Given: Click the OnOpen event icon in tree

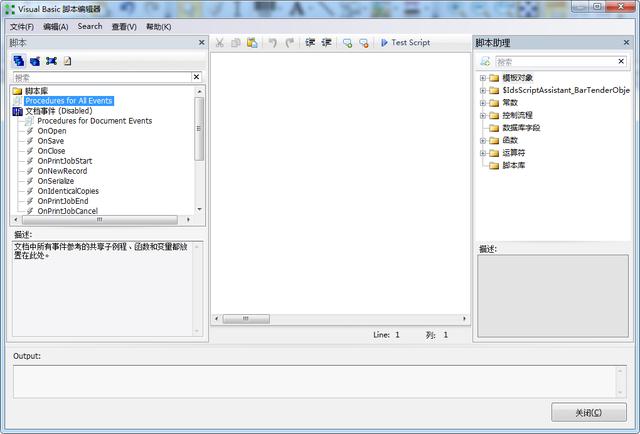Looking at the screenshot, I should pos(29,131).
